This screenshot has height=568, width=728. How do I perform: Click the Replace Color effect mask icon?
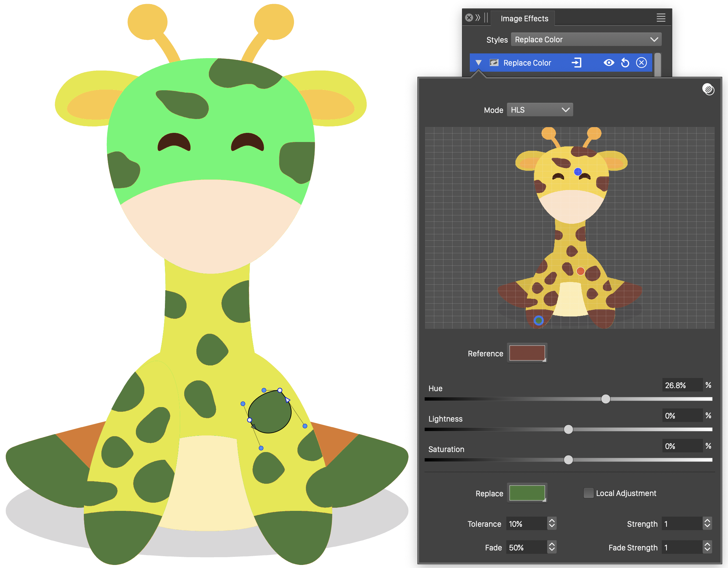coord(494,63)
